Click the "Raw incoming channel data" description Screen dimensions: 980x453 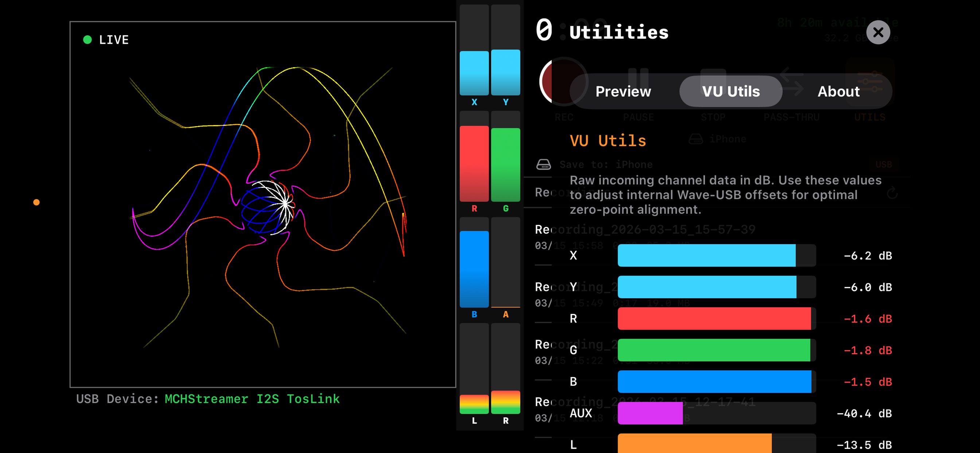[726, 195]
